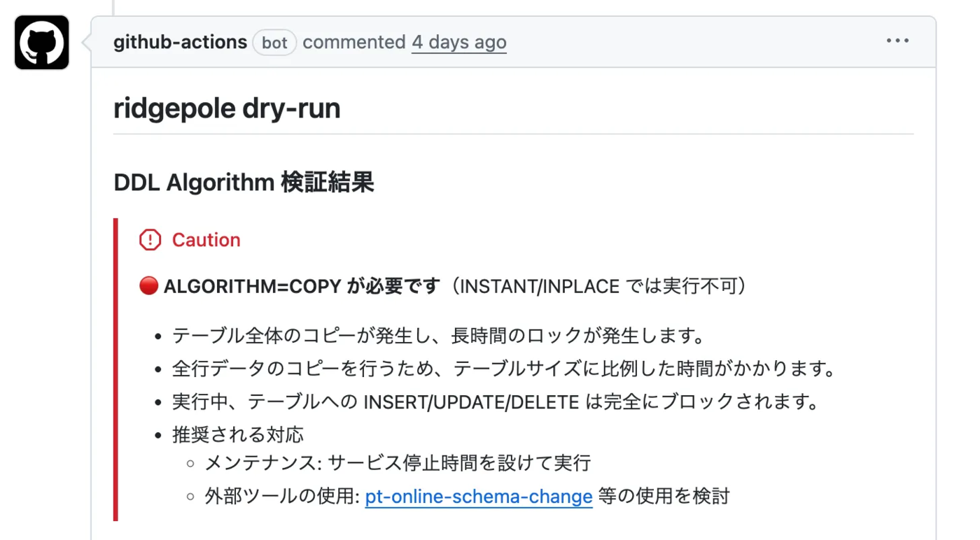Click the red "Caution" label text

pos(206,240)
